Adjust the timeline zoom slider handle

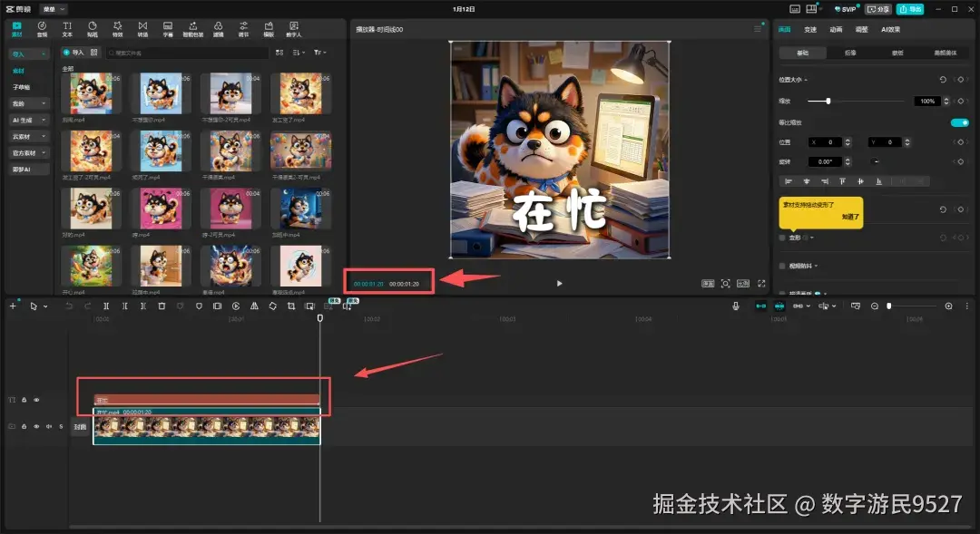(x=888, y=306)
